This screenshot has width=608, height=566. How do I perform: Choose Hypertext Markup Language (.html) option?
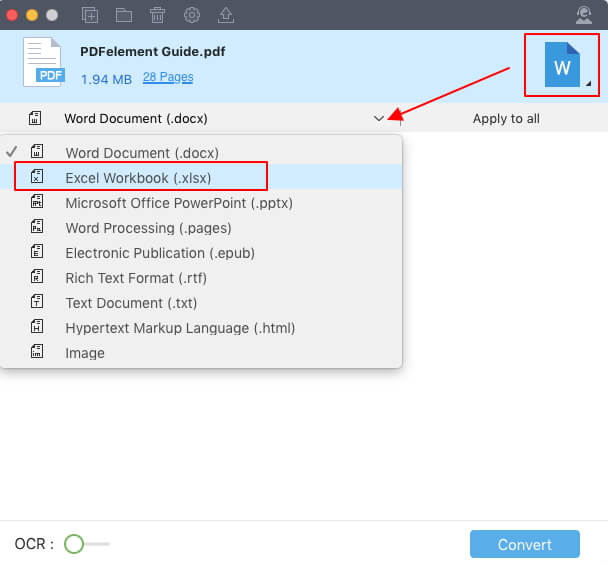[x=201, y=328]
